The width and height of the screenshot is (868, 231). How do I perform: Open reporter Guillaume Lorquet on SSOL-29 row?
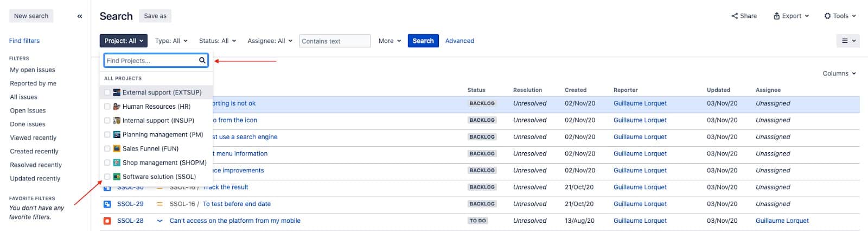coord(640,204)
